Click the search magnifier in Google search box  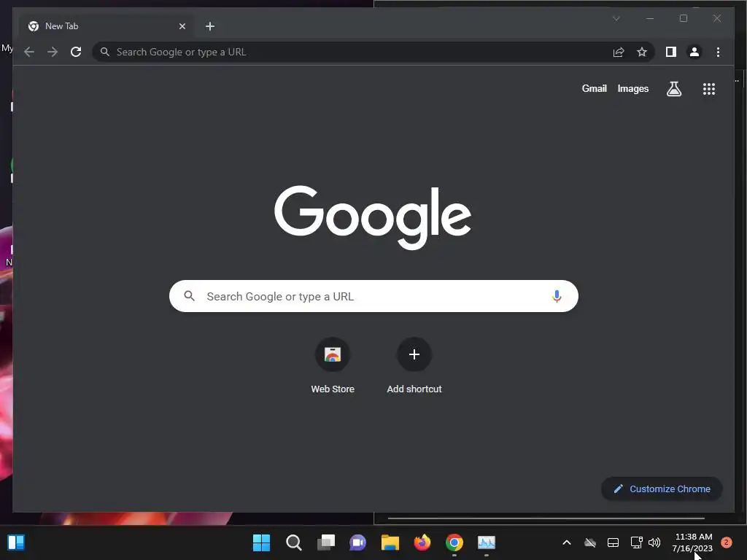coord(189,296)
